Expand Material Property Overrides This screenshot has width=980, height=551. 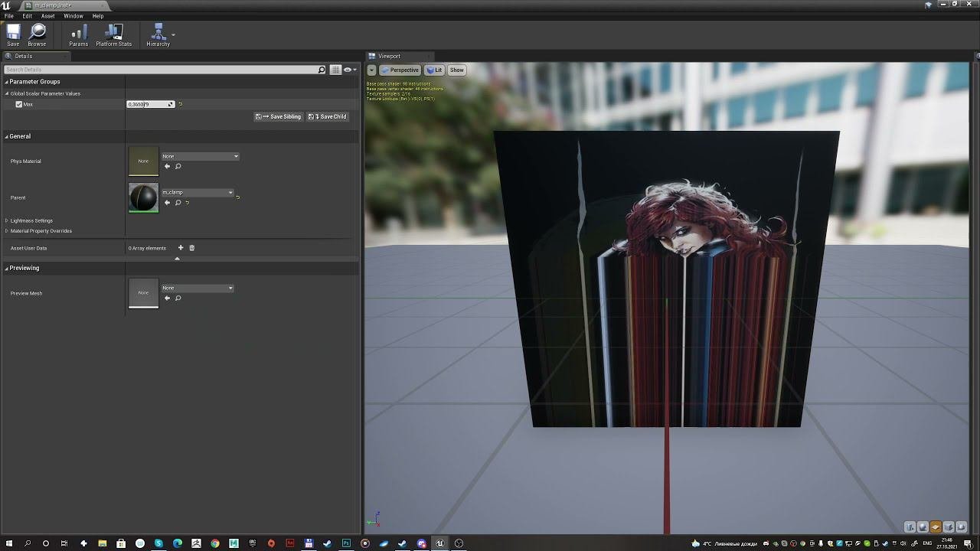point(7,231)
